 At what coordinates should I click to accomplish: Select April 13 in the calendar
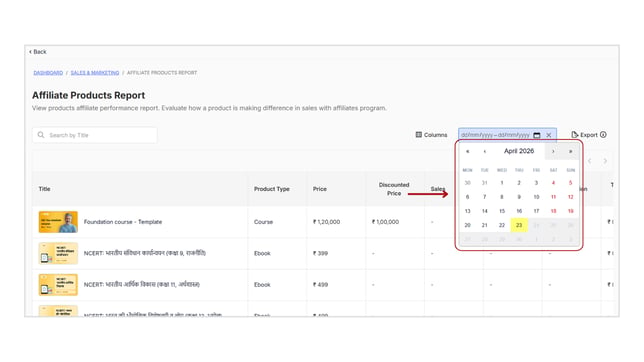click(x=467, y=211)
